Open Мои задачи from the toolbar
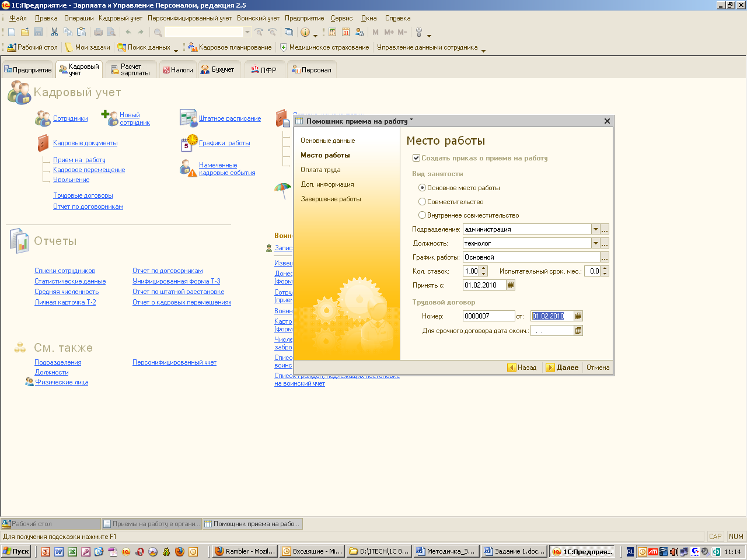 click(88, 47)
